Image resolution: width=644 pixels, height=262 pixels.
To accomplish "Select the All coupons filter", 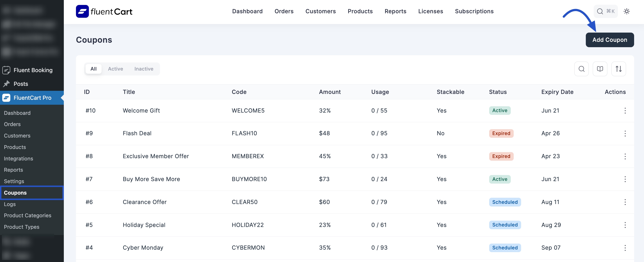I will [x=93, y=69].
